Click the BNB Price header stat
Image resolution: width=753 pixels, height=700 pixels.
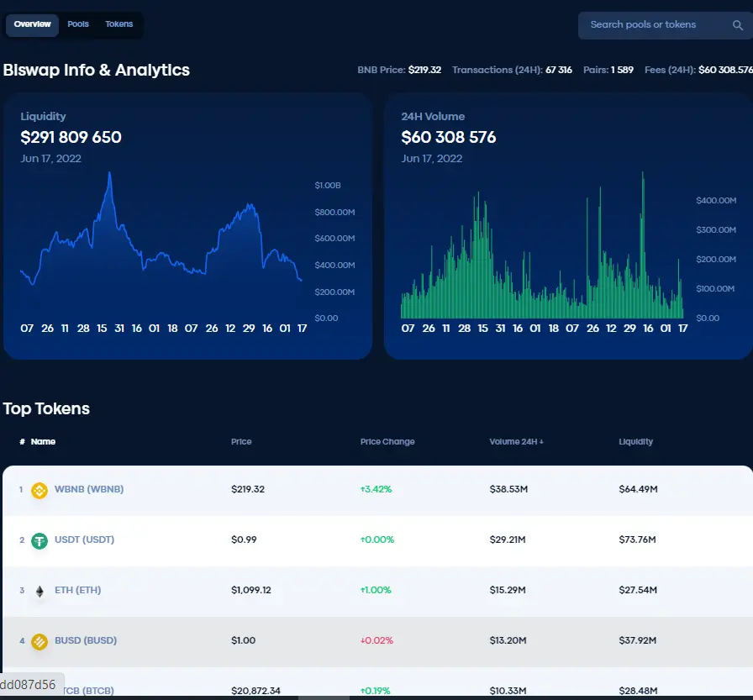tap(399, 70)
